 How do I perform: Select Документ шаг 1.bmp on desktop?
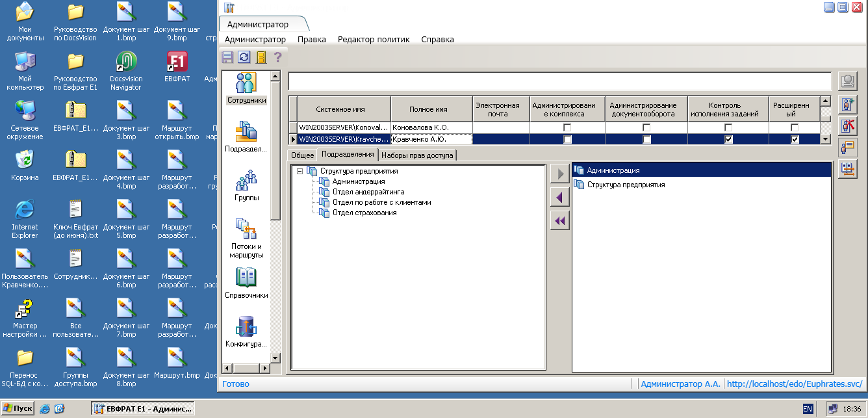[126, 22]
